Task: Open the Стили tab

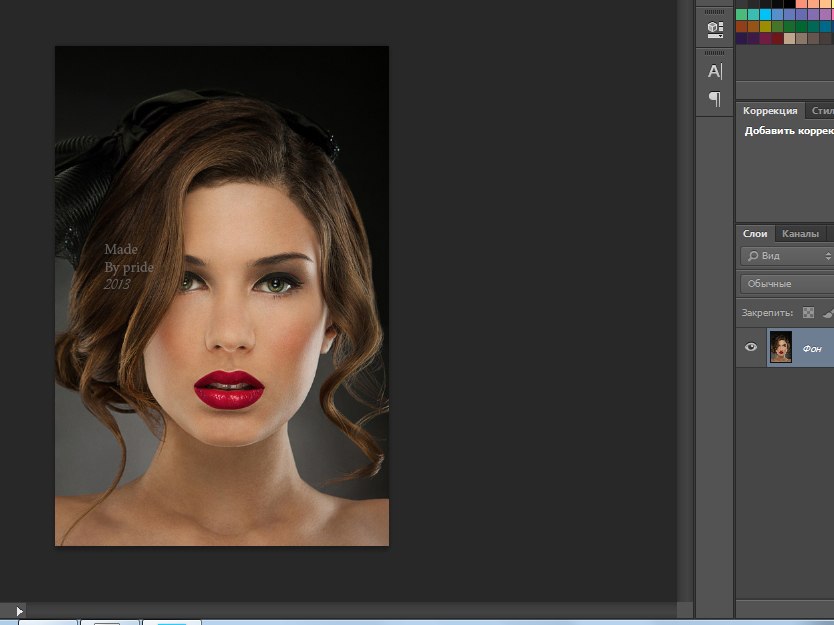Action: (x=822, y=111)
